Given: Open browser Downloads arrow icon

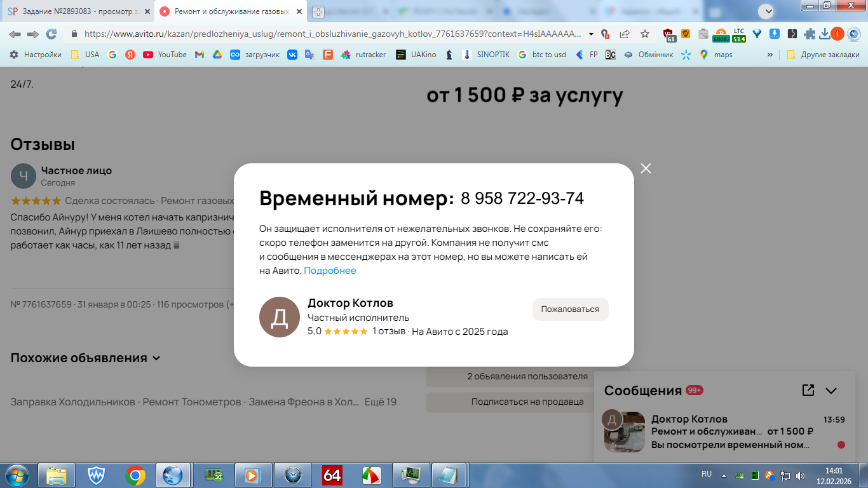Looking at the screenshot, I should click(825, 34).
